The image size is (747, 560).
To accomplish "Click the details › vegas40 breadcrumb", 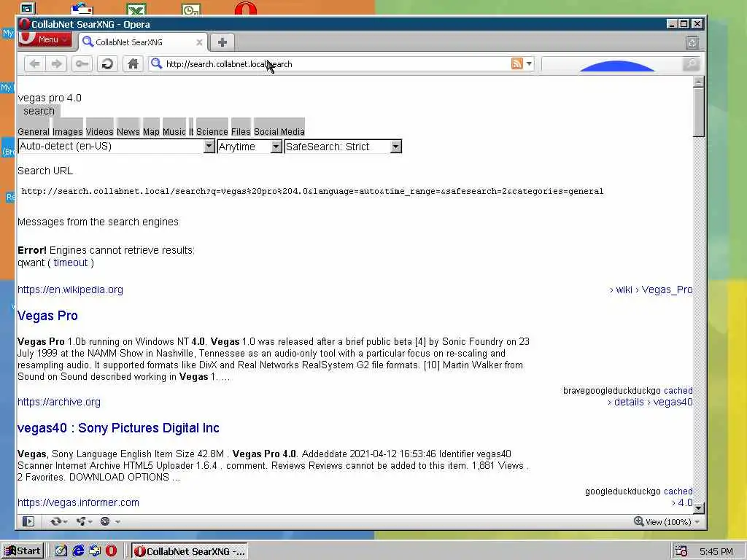I will [x=650, y=402].
